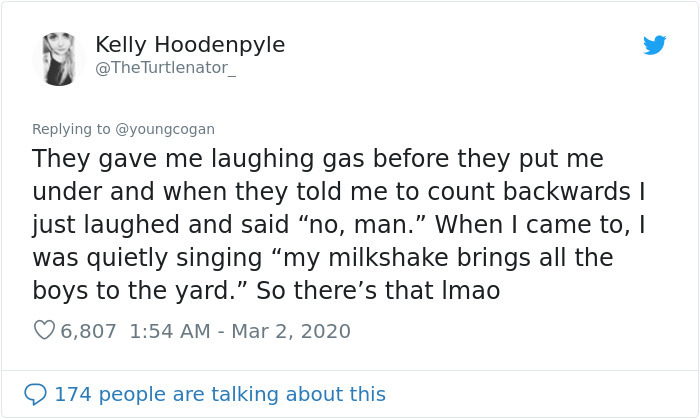Click the speech bubble conversation icon
The width and height of the screenshot is (700, 419).
tap(36, 394)
